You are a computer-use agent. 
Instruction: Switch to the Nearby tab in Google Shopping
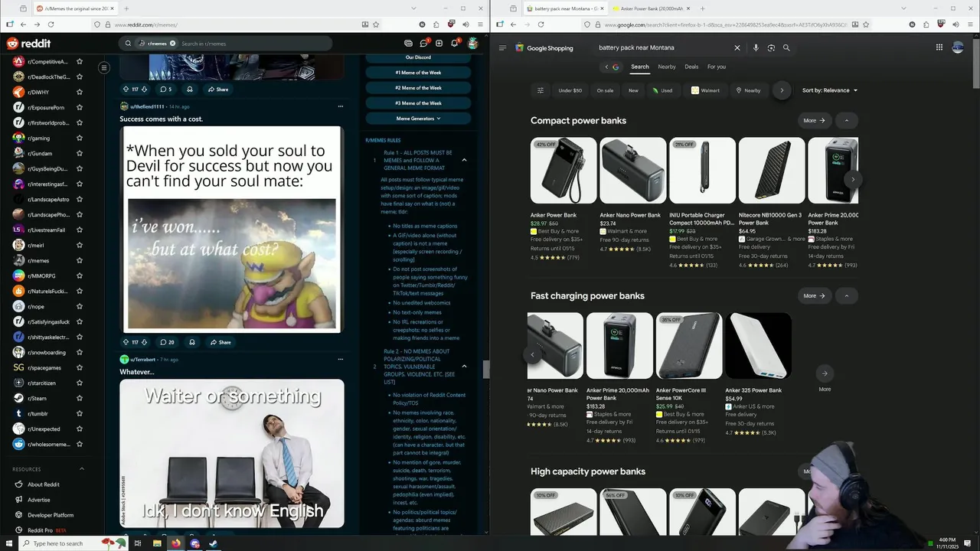coord(667,67)
